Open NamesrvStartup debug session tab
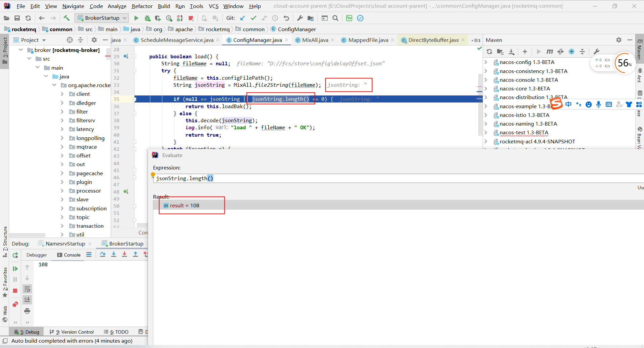644x348 pixels. tap(65, 243)
